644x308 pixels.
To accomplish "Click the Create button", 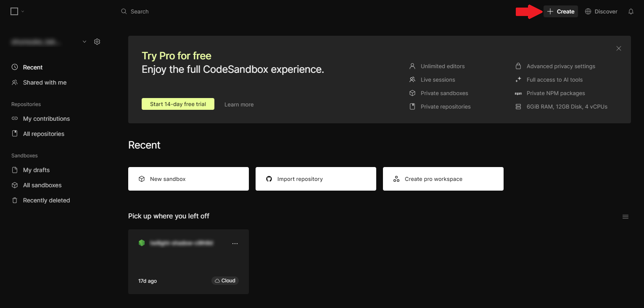I will tap(560, 11).
